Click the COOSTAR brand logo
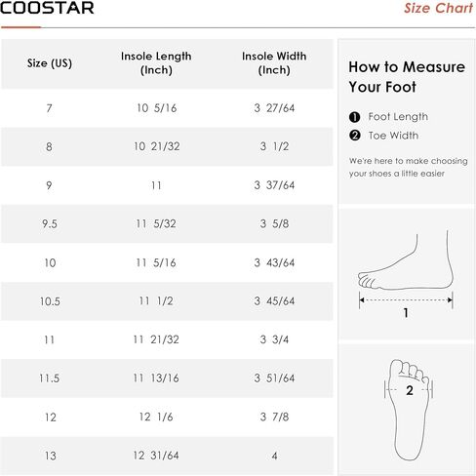 pos(47,8)
